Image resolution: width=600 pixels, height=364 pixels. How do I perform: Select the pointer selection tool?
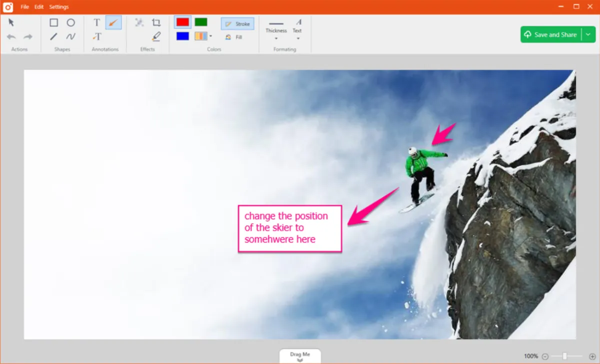point(11,22)
